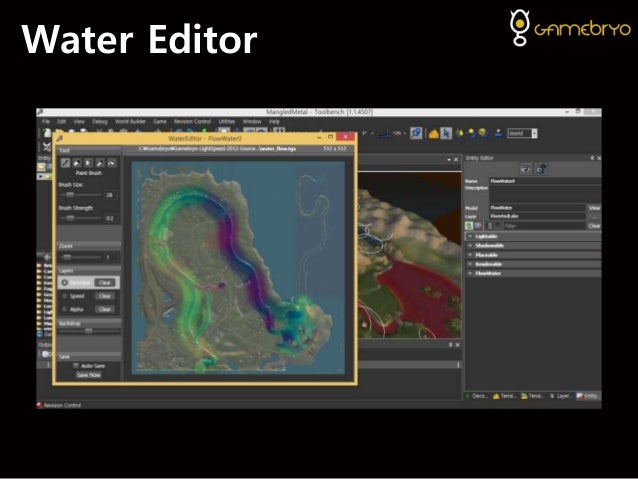Select the second tool icon in Water Editor
Screen dimensions: 638x479
point(77,163)
